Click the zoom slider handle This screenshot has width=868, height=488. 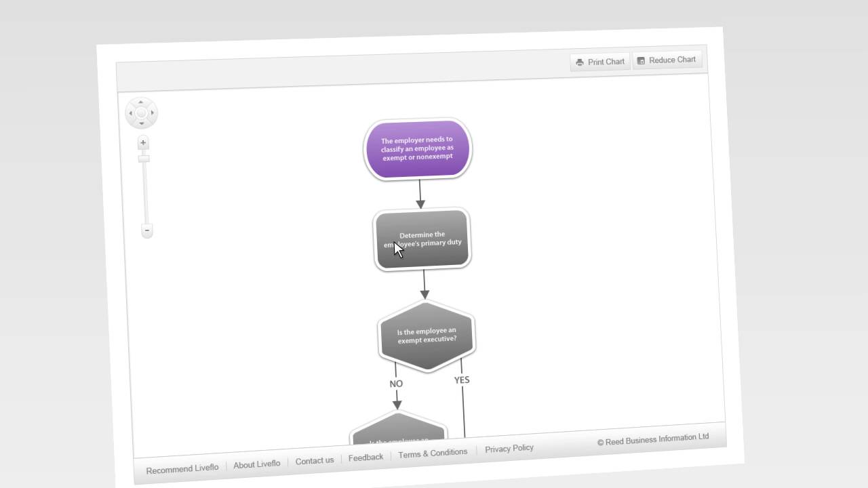(144, 159)
